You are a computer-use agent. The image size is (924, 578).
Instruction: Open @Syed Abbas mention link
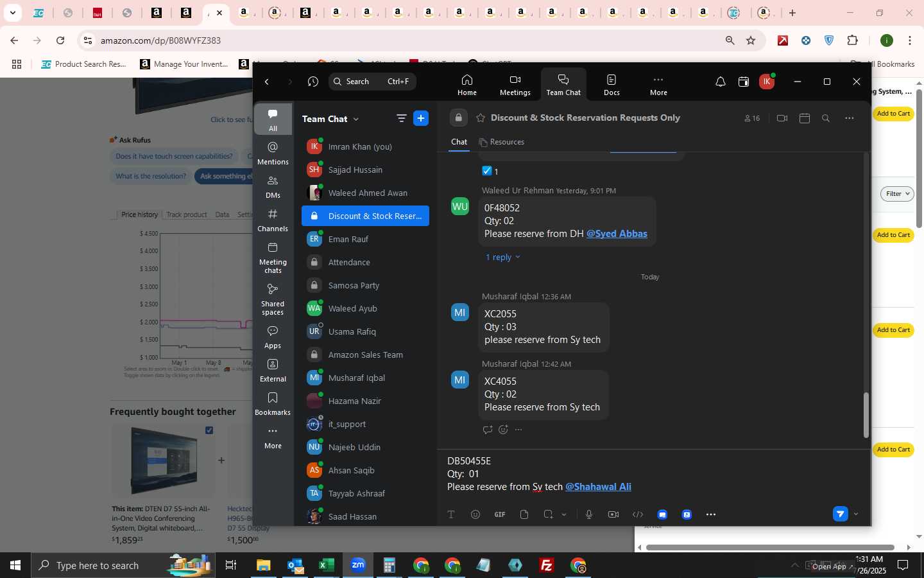coord(617,234)
